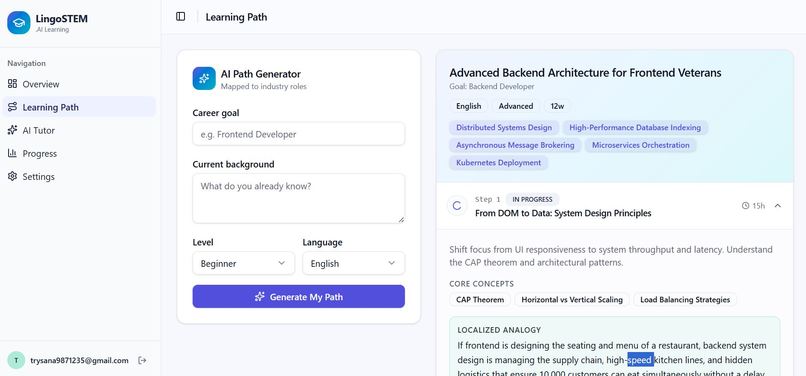Viewport: 806px width, 376px height.
Task: Open the Level dropdown showing Beginner
Action: [244, 263]
